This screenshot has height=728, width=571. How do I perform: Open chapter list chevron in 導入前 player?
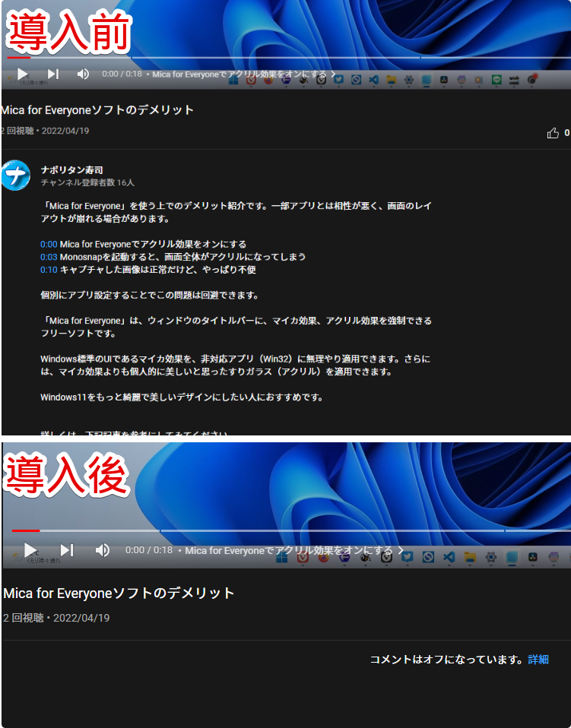click(x=333, y=74)
